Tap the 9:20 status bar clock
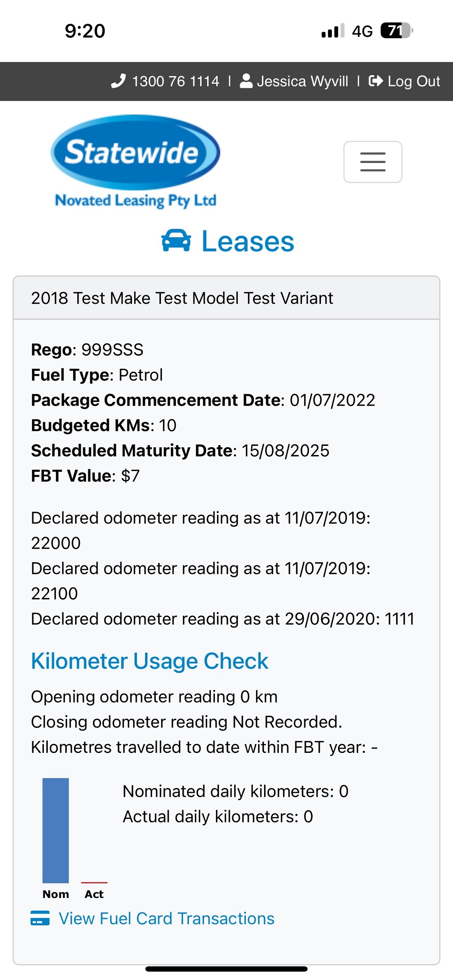The image size is (453, 980). click(x=85, y=31)
